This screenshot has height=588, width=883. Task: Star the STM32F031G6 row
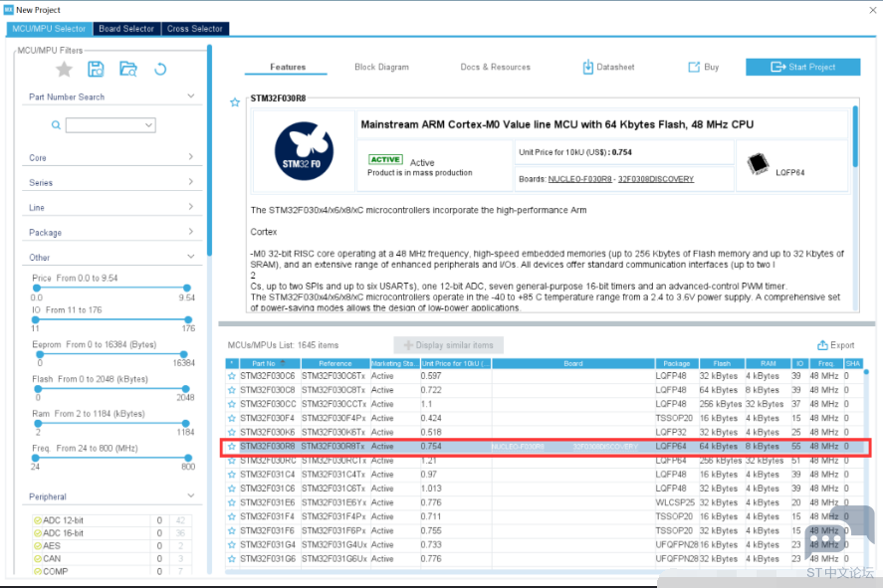coord(231,559)
